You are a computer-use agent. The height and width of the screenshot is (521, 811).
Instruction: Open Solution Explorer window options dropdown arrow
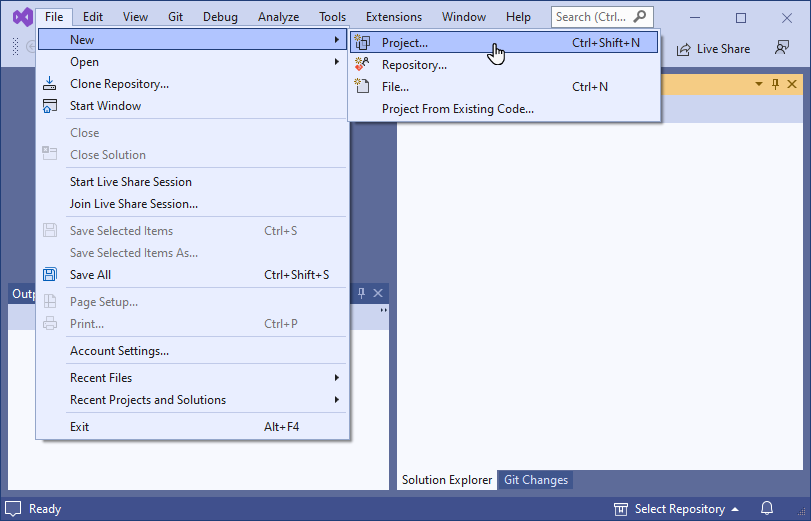click(759, 84)
